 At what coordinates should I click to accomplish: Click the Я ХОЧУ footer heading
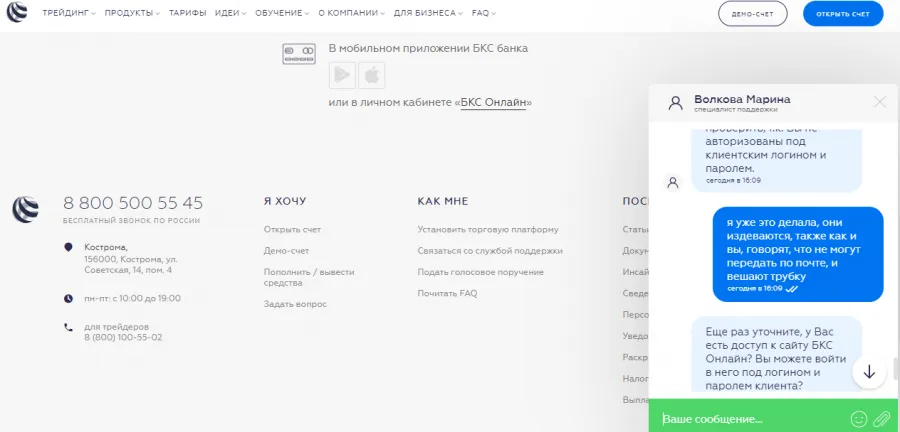pyautogui.click(x=285, y=201)
